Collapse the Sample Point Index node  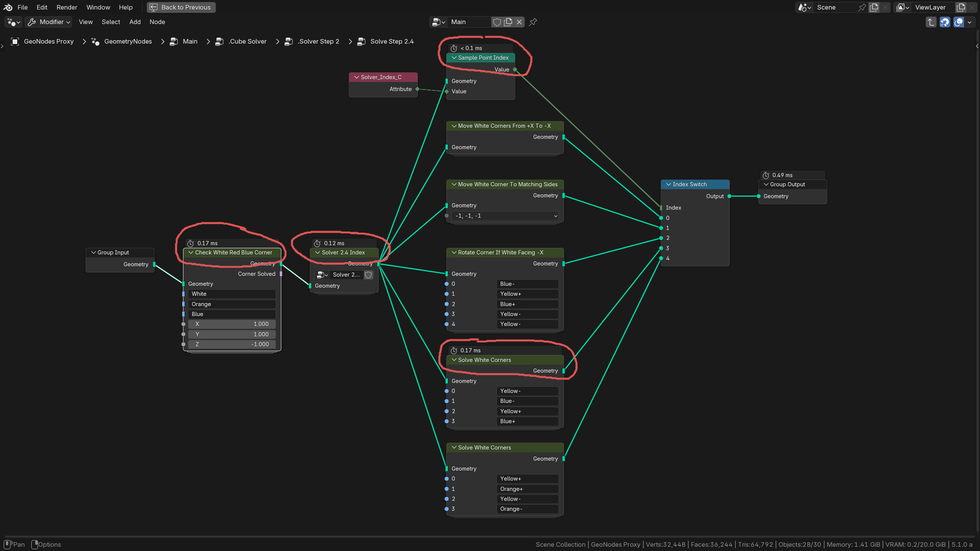[454, 58]
